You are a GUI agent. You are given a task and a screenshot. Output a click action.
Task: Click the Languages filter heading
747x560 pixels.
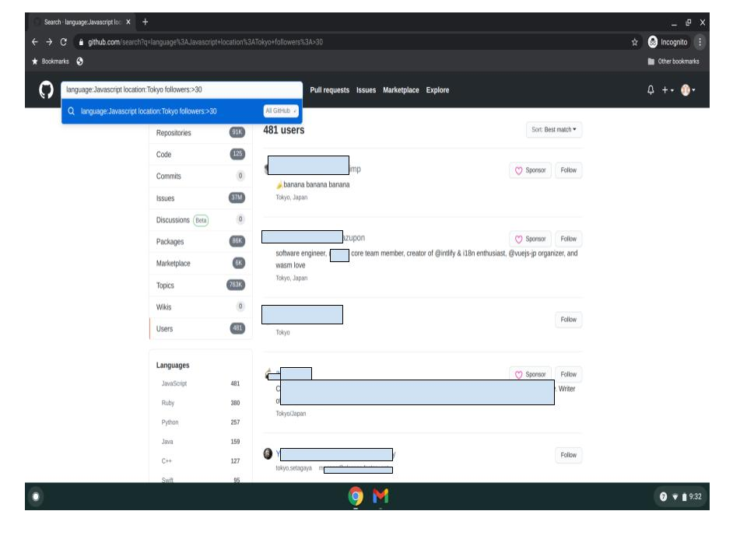coord(173,366)
